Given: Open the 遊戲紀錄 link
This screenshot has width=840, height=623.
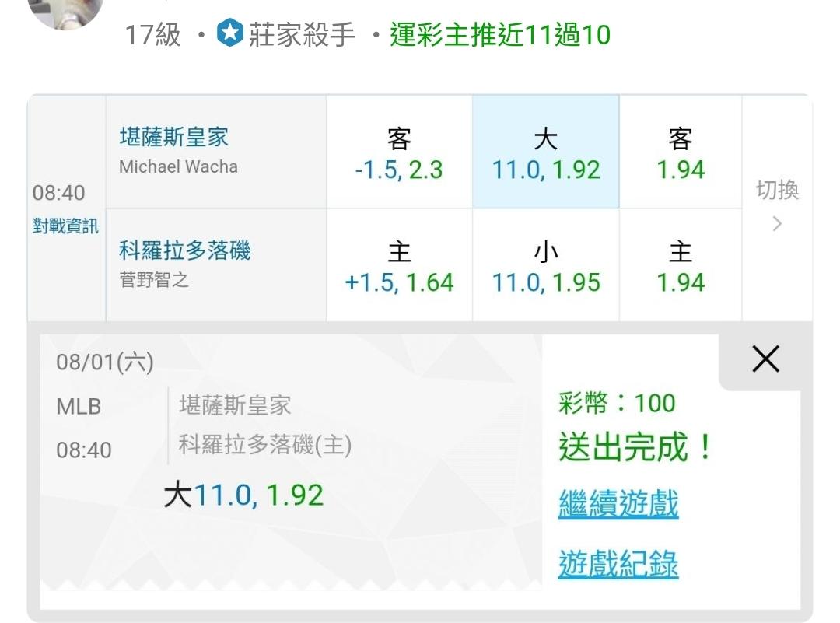Looking at the screenshot, I should point(618,564).
